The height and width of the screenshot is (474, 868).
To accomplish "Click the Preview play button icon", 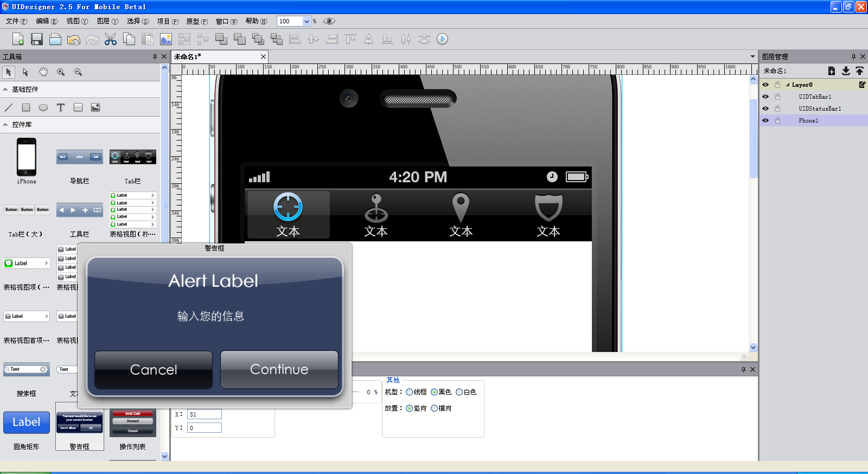I will pyautogui.click(x=443, y=39).
